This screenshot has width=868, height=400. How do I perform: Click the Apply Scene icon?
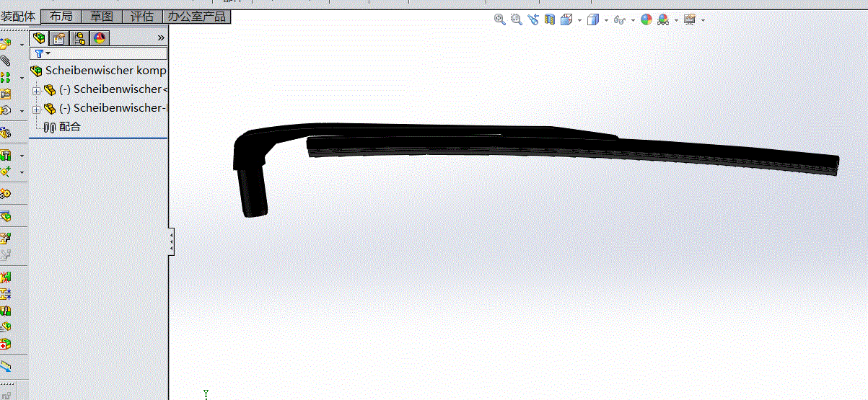point(663,19)
